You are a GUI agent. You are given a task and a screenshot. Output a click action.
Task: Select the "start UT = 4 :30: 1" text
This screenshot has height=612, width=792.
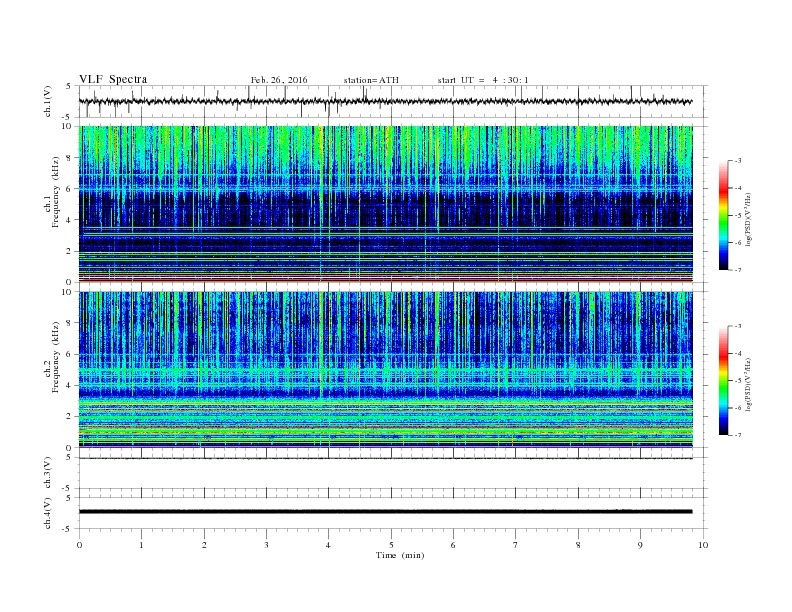483,80
